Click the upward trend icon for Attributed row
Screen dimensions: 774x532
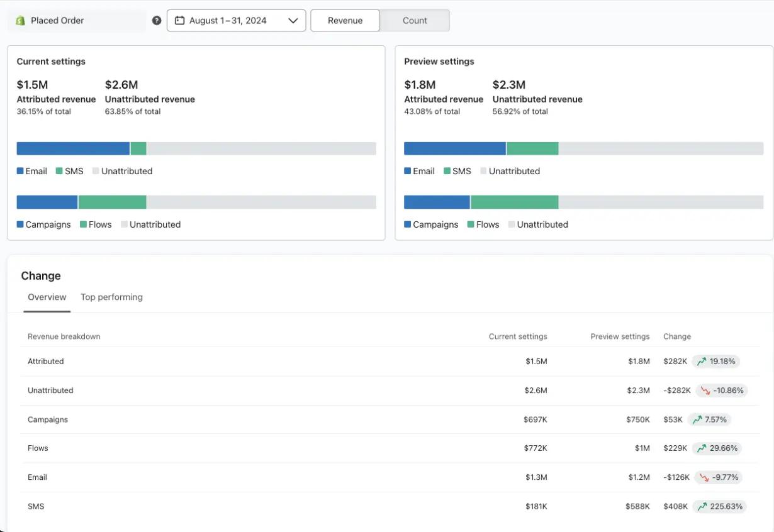(700, 362)
